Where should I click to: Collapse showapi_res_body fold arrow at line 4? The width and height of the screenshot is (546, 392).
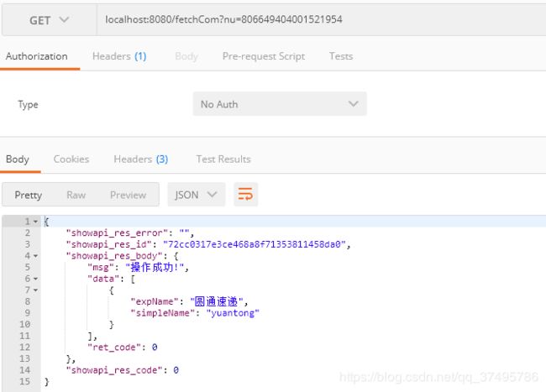point(35,256)
